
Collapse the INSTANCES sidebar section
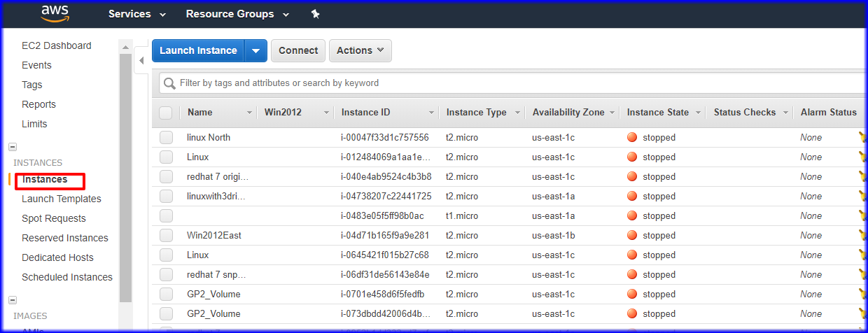13,147
